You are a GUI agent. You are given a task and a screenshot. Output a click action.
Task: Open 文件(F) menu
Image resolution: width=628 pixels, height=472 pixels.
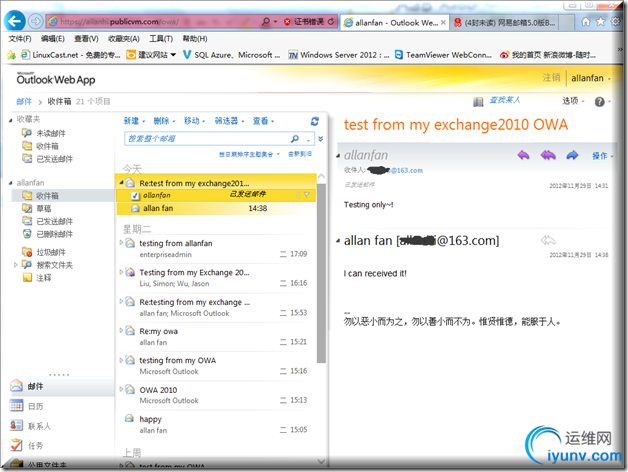point(20,38)
